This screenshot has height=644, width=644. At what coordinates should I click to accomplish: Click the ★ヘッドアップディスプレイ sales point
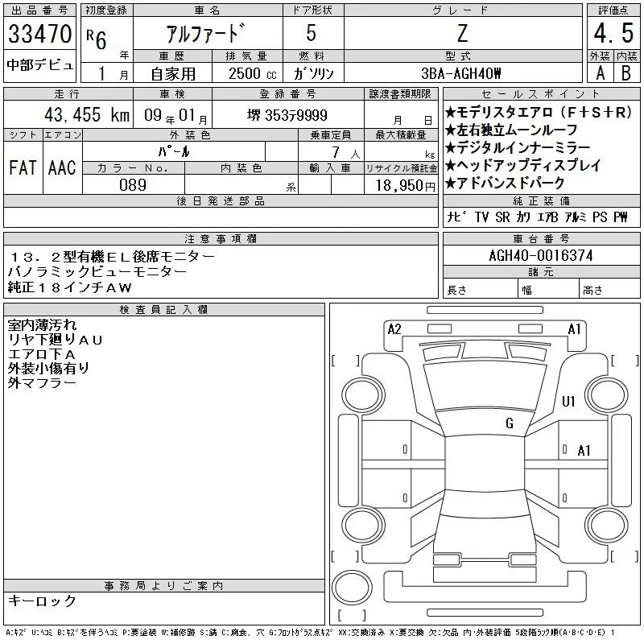pyautogui.click(x=522, y=165)
